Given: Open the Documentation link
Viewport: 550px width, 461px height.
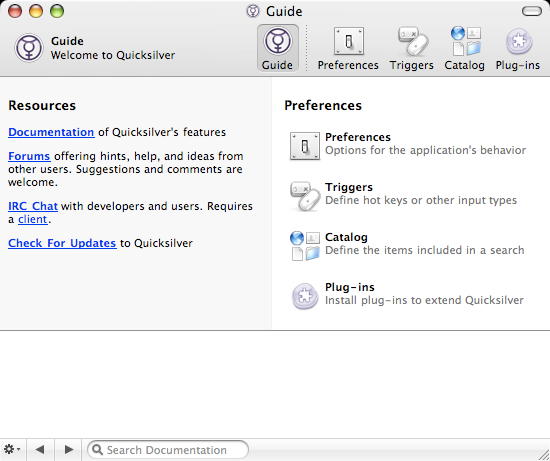Looking at the screenshot, I should [51, 132].
